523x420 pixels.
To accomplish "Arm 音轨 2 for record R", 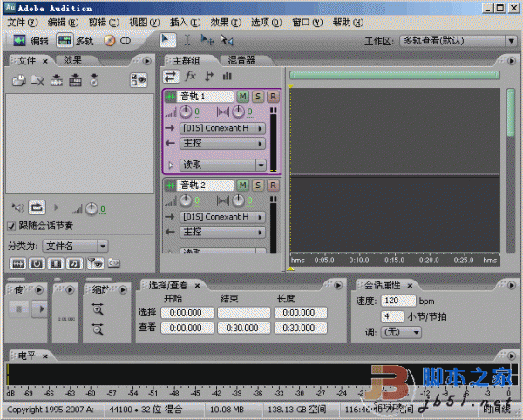I will (273, 185).
